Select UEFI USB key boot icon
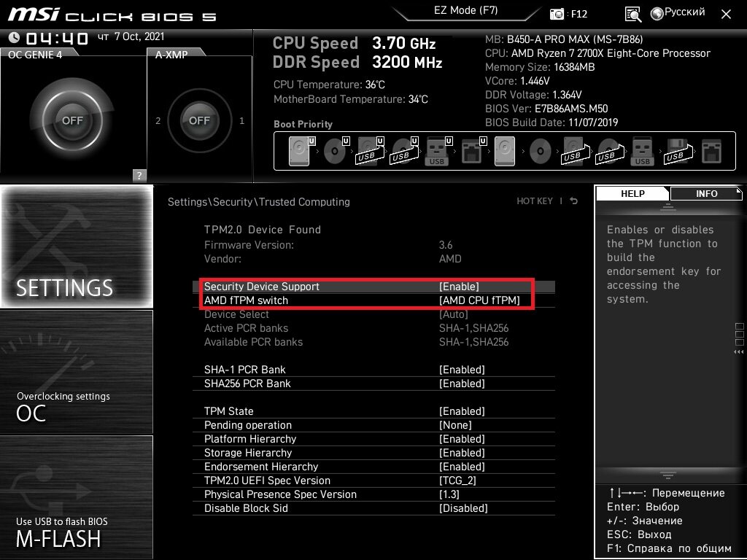747x560 pixels. tap(438, 151)
